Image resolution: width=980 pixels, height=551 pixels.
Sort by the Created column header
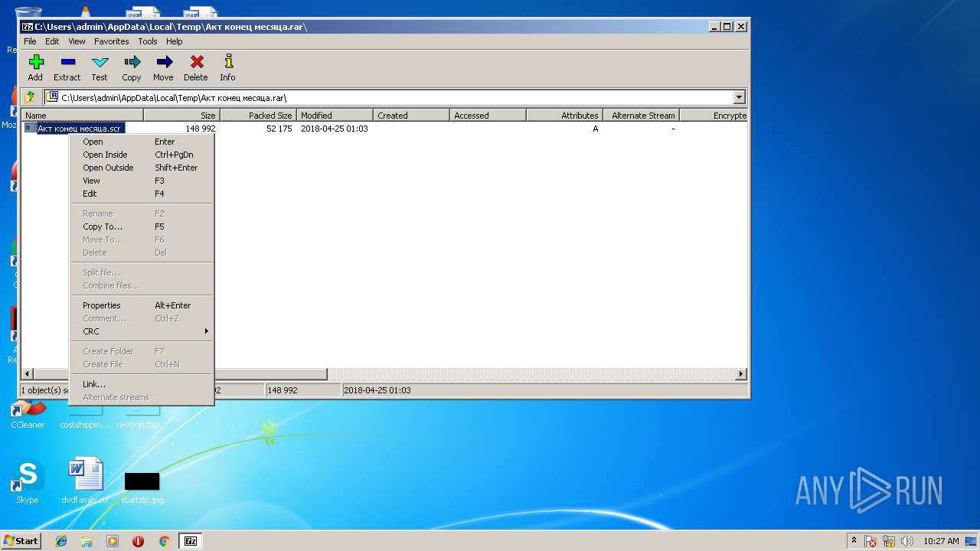point(411,116)
